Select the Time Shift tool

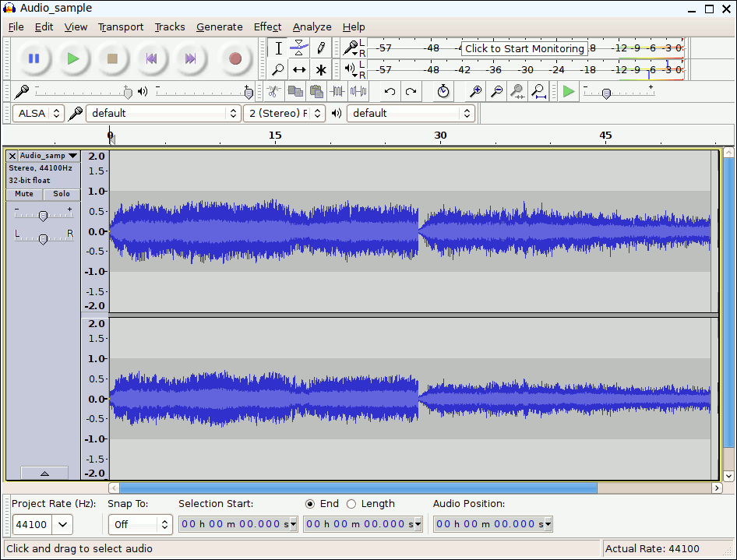coord(299,69)
